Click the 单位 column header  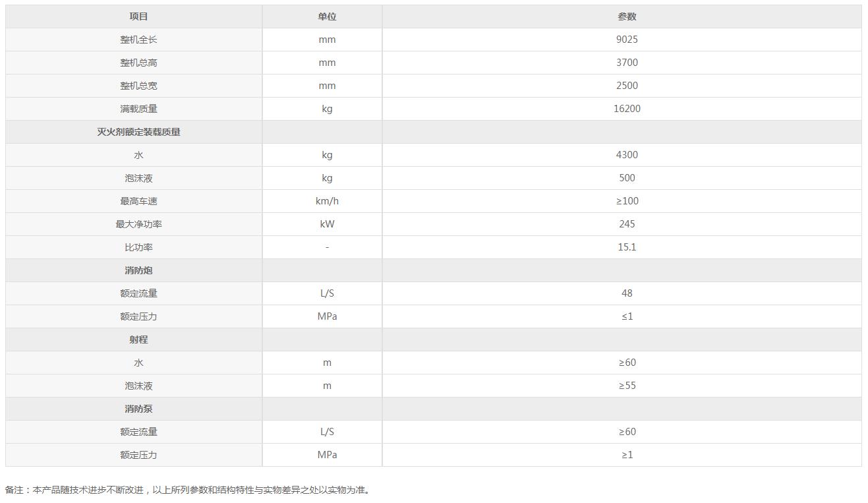[x=327, y=16]
